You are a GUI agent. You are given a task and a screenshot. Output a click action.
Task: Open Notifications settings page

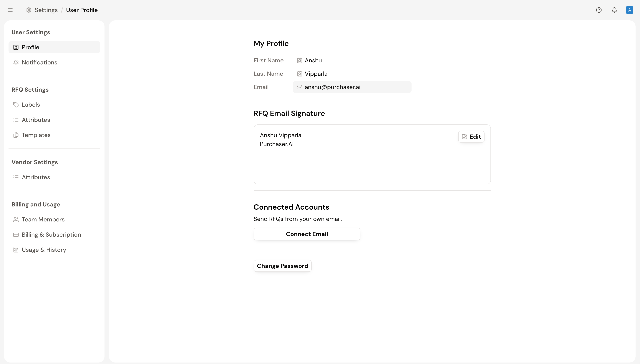(x=39, y=63)
